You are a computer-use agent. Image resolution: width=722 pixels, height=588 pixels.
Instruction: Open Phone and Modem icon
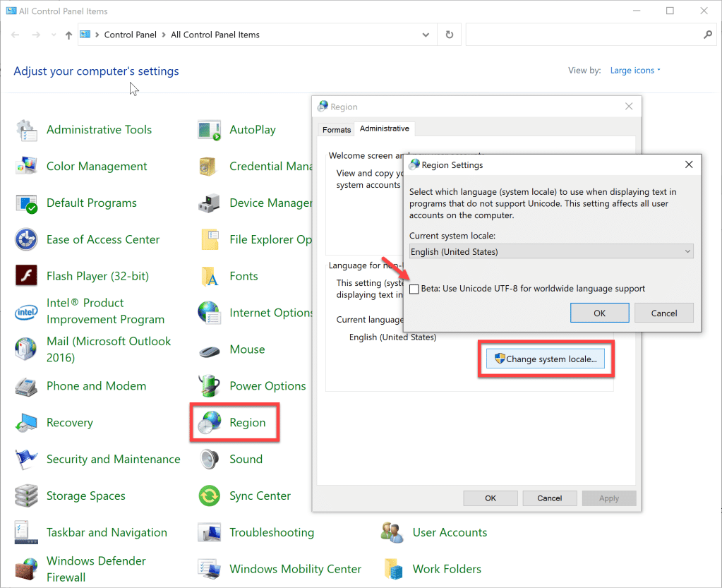click(x=26, y=386)
